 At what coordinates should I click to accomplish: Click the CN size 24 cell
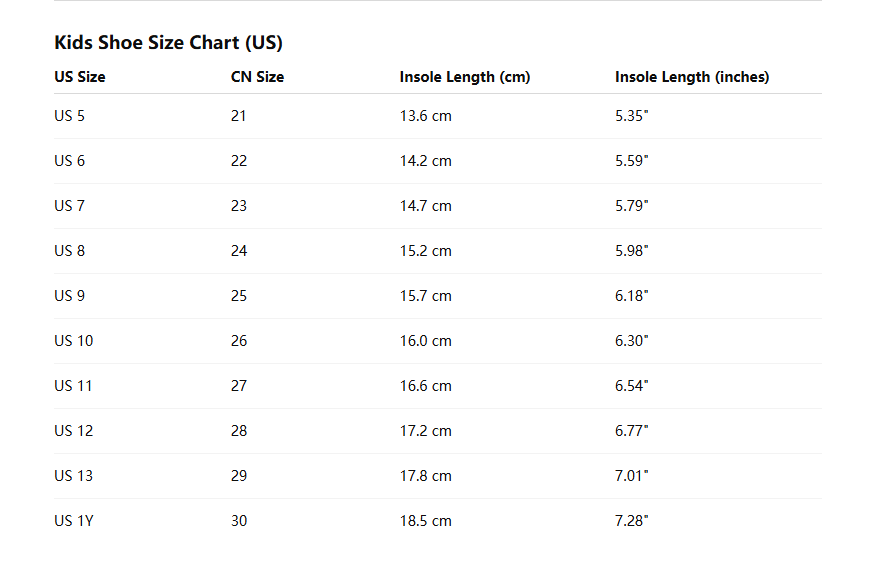click(x=239, y=251)
